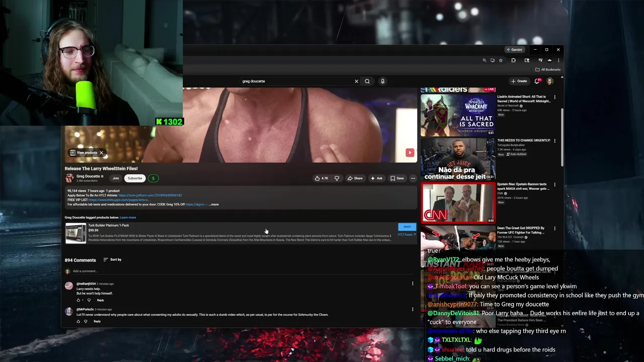
Task: Click the View products chip on the video
Action: pos(84,153)
